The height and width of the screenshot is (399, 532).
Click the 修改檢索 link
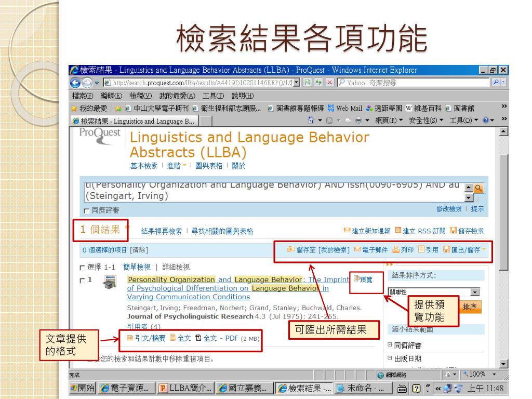[x=448, y=209]
